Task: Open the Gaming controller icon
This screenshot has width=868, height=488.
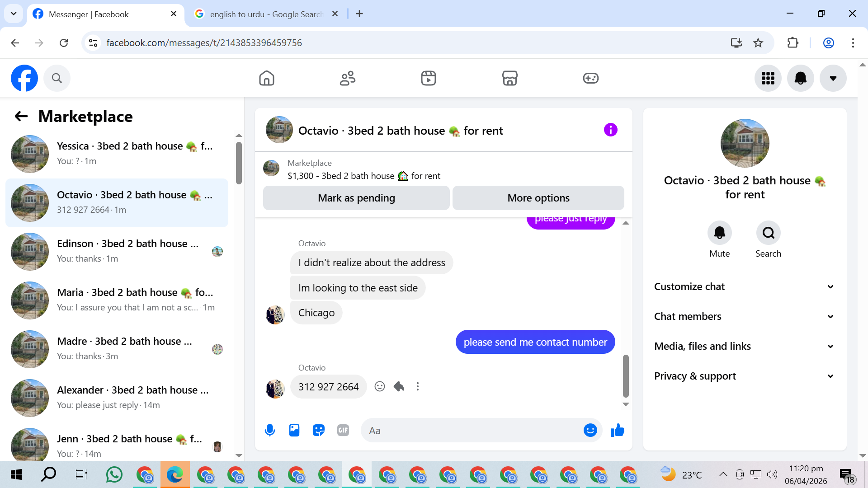Action: tap(591, 78)
